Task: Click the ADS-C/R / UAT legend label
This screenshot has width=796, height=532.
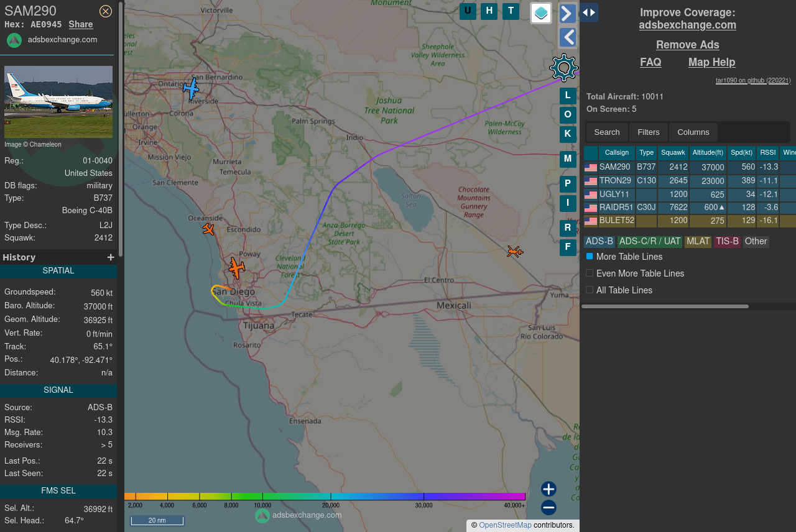Action: (650, 241)
